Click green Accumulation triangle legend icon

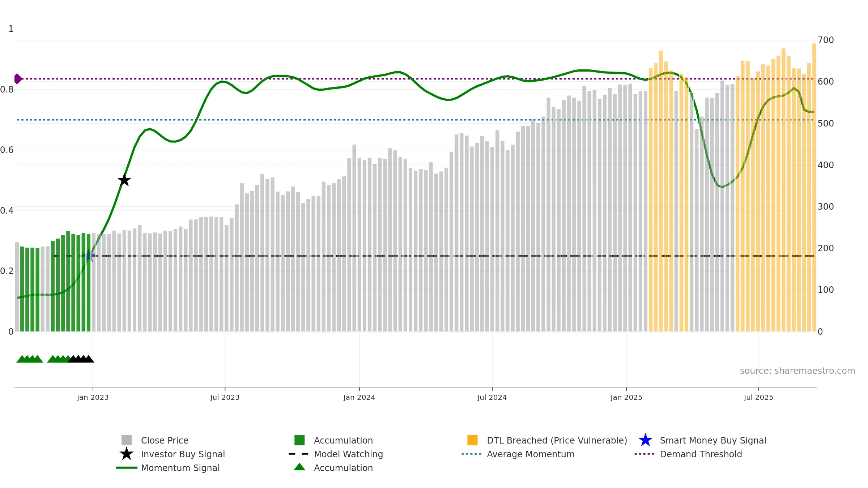(x=299, y=467)
